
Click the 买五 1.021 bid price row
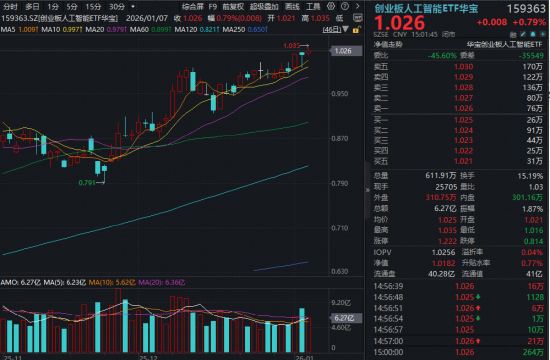pyautogui.click(x=458, y=161)
